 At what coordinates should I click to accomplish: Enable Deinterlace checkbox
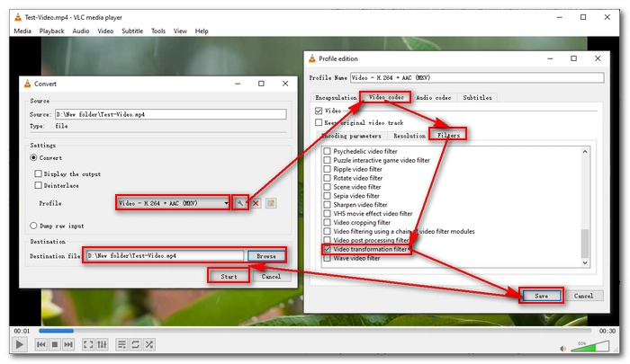point(38,185)
